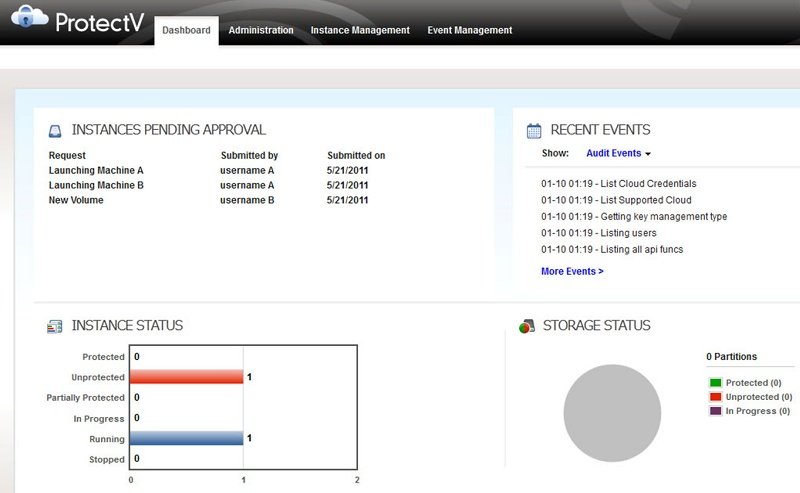Click the Stopped chart label
The width and height of the screenshot is (800, 493).
107,459
